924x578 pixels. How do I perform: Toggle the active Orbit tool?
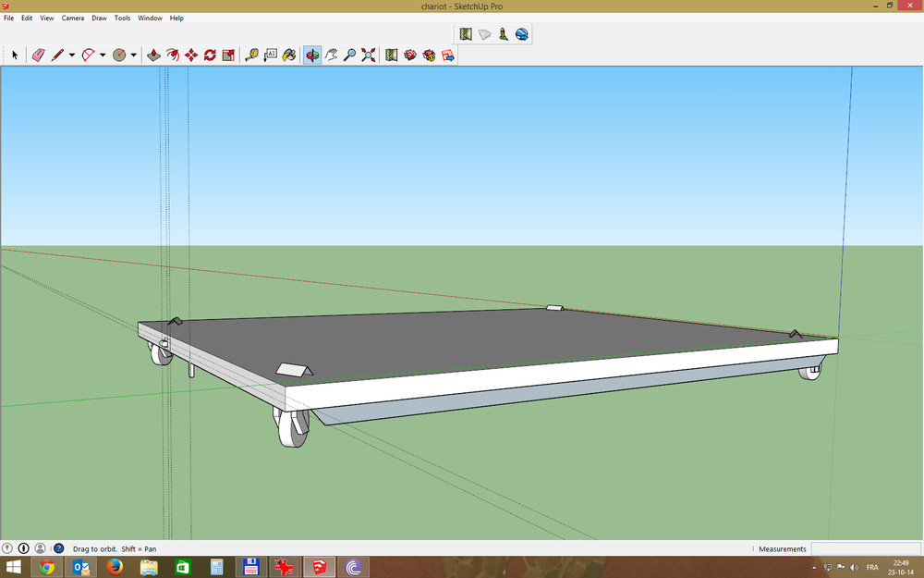312,55
